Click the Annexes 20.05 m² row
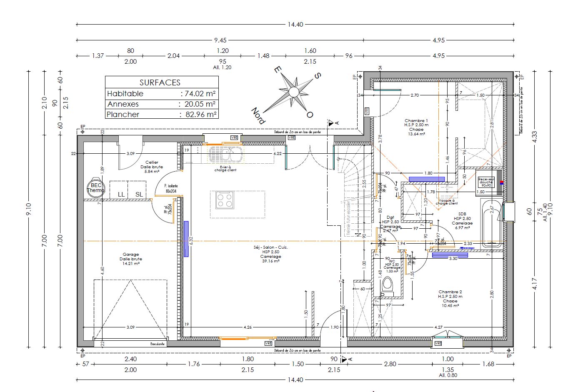 pos(161,104)
